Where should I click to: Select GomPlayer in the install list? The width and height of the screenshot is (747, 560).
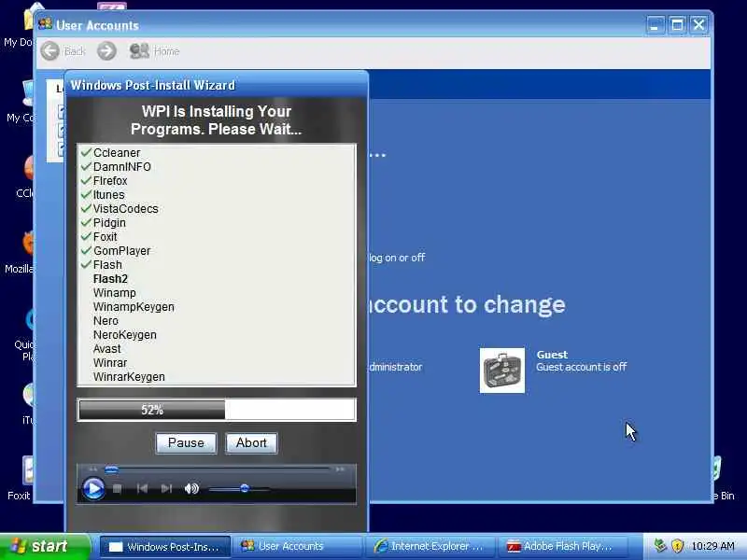click(x=121, y=251)
